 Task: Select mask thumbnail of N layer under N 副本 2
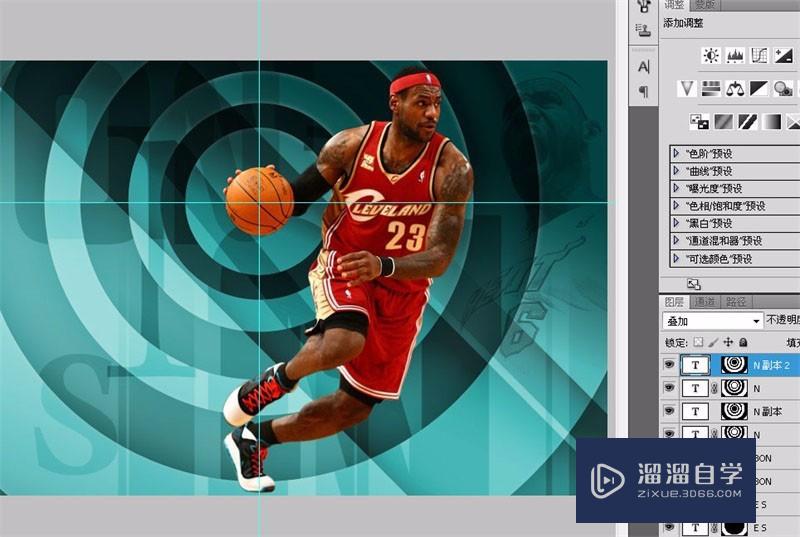pyautogui.click(x=734, y=388)
